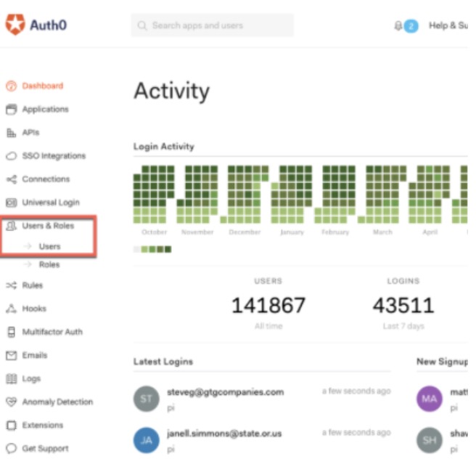Click the Latest Logins heading
The image size is (476, 459).
click(x=163, y=362)
